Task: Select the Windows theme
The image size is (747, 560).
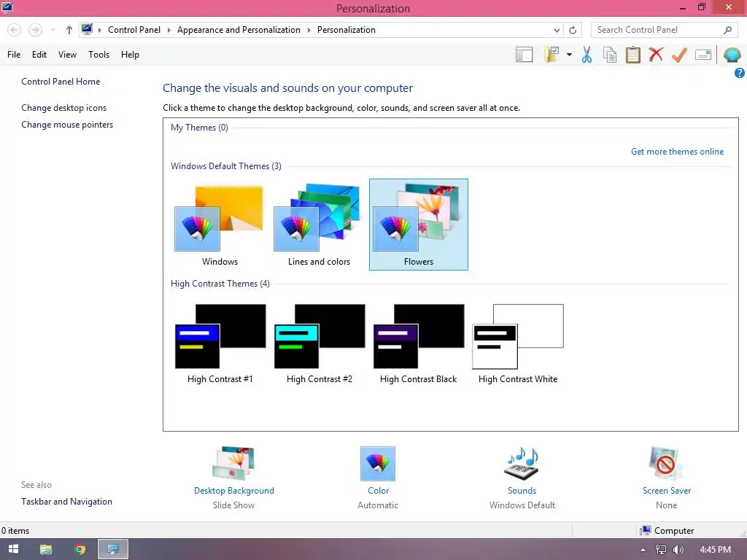Action: [219, 225]
